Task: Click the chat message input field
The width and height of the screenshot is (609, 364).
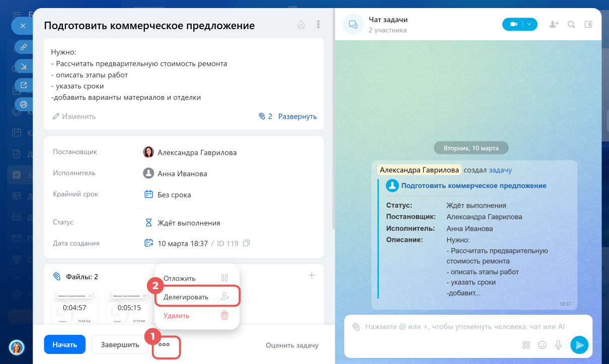Action: [x=468, y=327]
